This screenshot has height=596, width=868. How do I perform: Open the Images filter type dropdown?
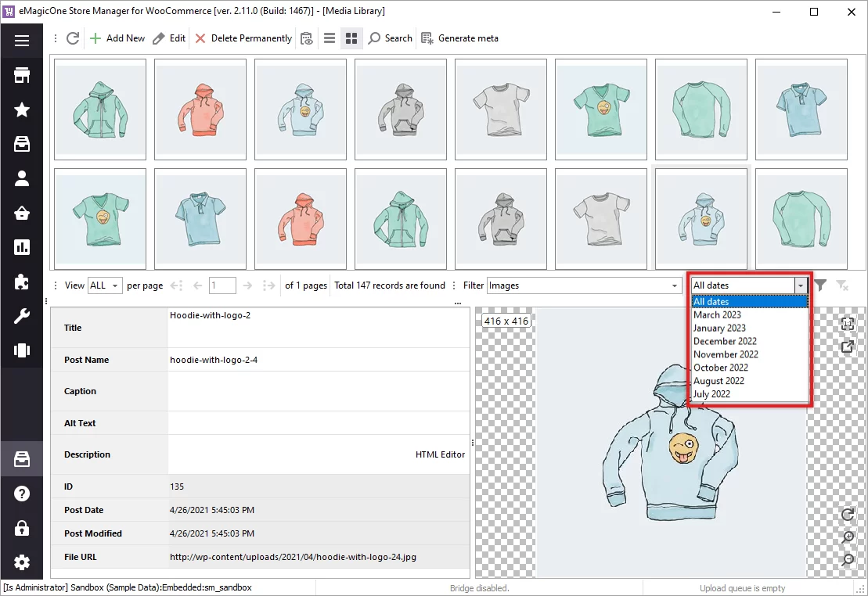pos(675,285)
